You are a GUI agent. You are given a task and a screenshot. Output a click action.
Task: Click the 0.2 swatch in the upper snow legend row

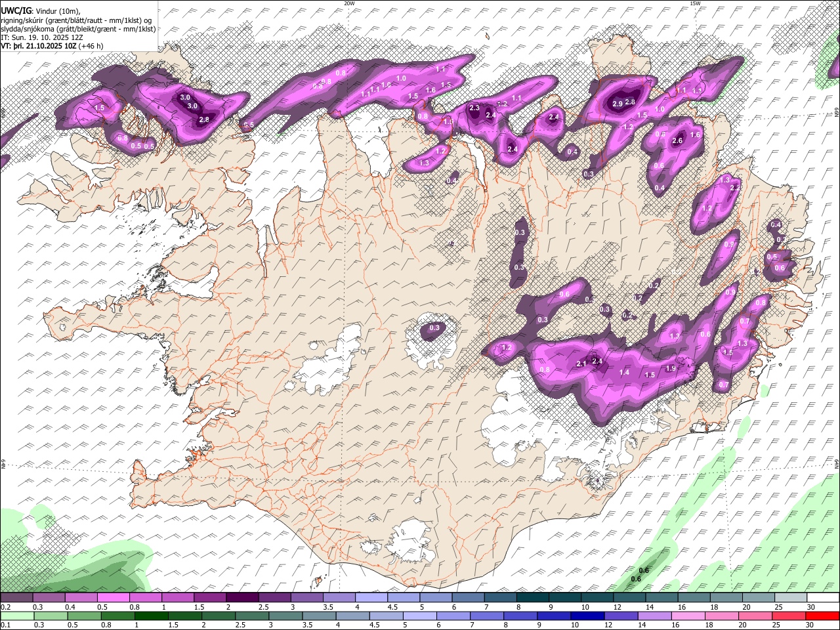pos(16,598)
